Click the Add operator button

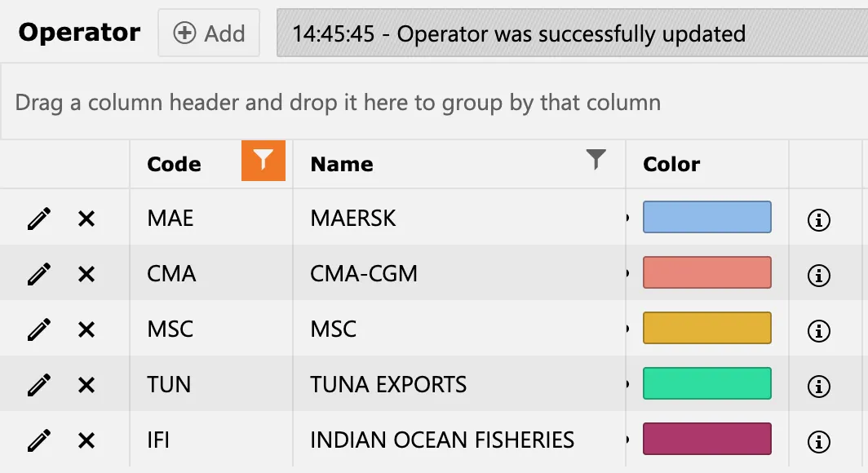209,33
